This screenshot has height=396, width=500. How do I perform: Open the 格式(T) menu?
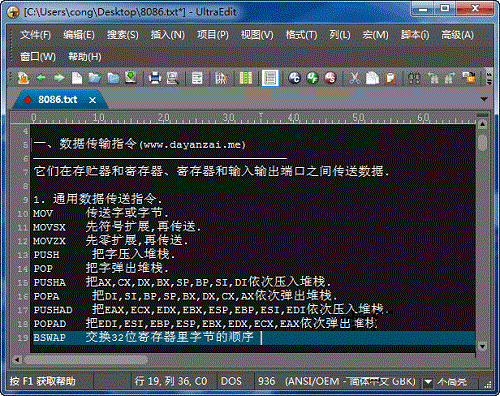tap(301, 35)
